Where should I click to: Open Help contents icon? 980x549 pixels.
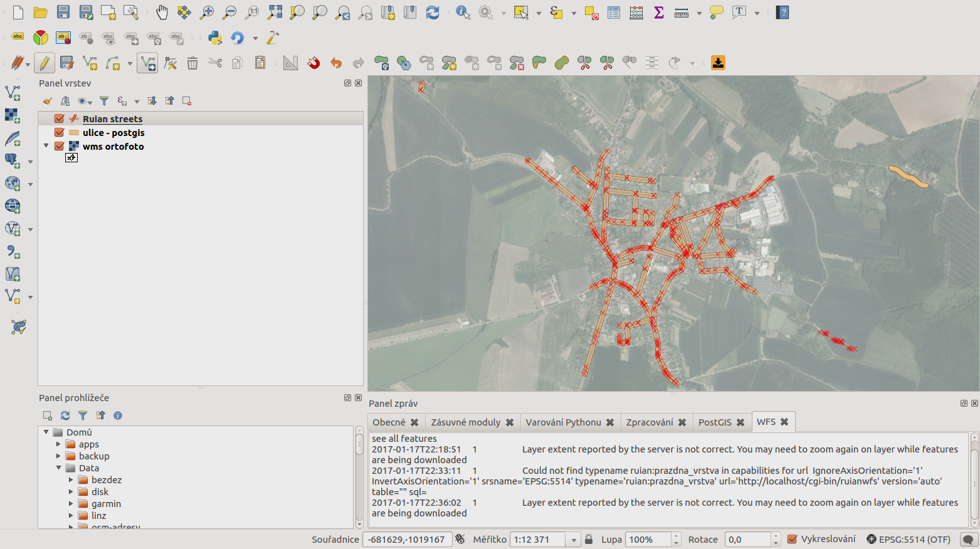pos(782,13)
